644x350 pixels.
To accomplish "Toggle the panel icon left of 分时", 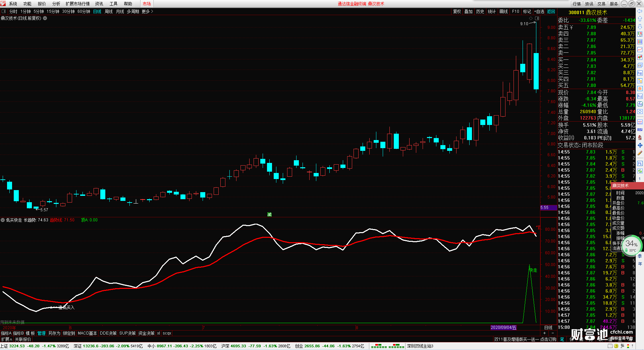I will click(4, 11).
